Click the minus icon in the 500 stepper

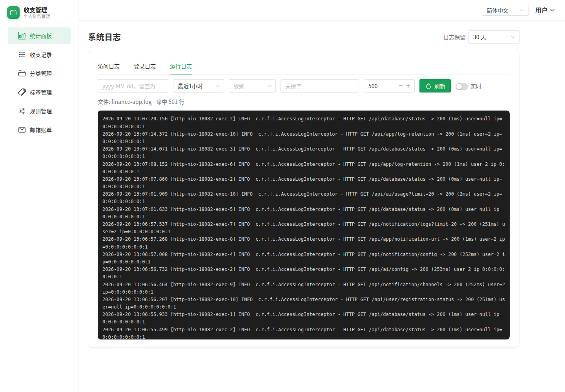point(401,86)
